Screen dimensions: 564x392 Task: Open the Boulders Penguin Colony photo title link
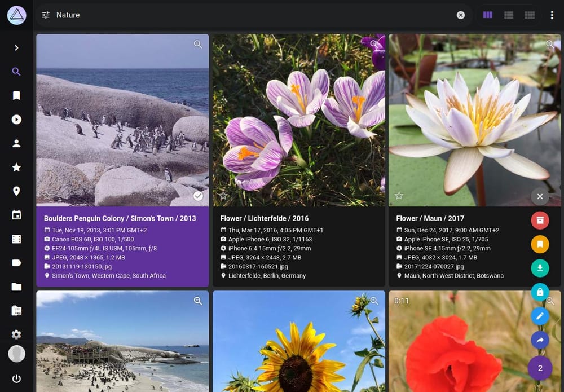click(120, 218)
